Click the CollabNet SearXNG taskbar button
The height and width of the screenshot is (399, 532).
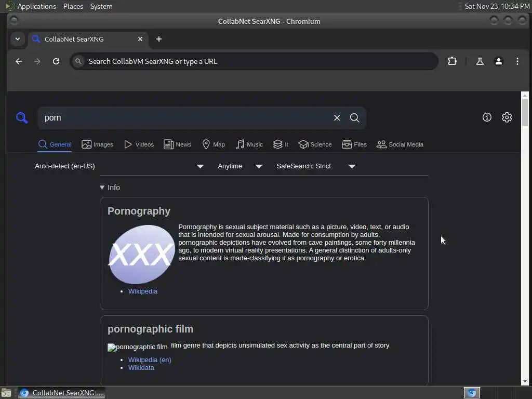61,393
